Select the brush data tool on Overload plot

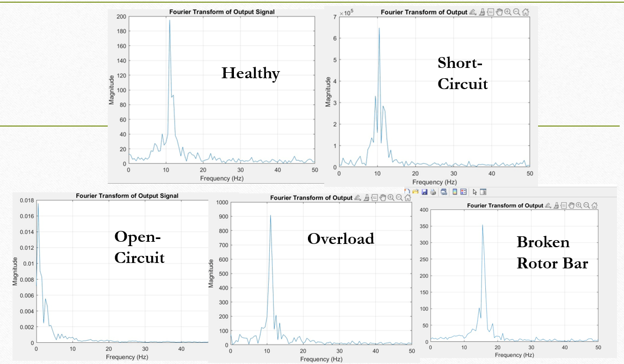pyautogui.click(x=366, y=198)
